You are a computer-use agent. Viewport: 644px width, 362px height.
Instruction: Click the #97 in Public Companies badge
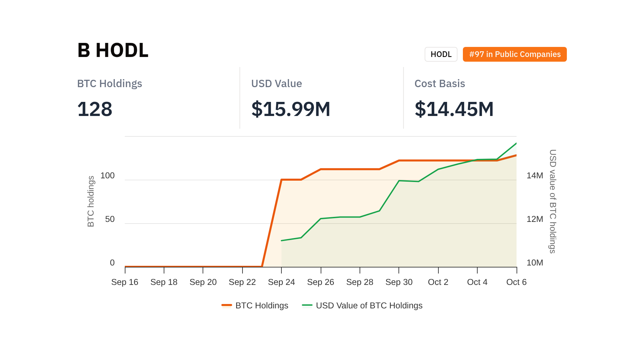click(x=515, y=54)
